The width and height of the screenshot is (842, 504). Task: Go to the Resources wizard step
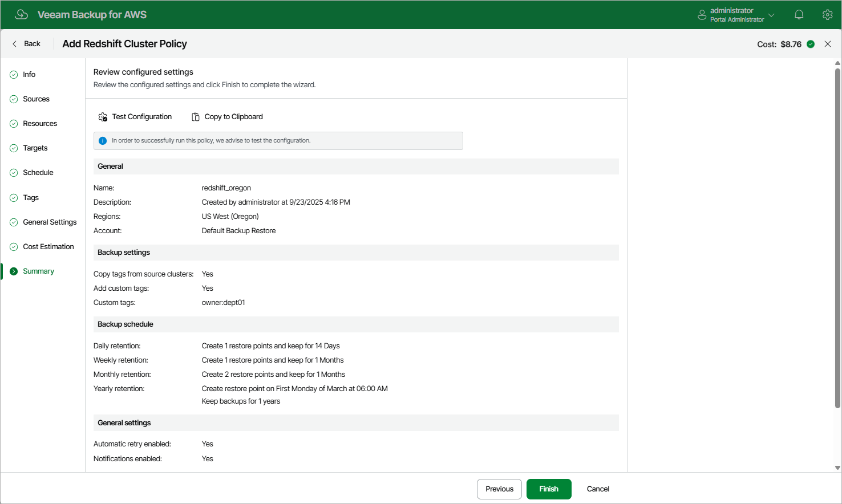click(40, 124)
